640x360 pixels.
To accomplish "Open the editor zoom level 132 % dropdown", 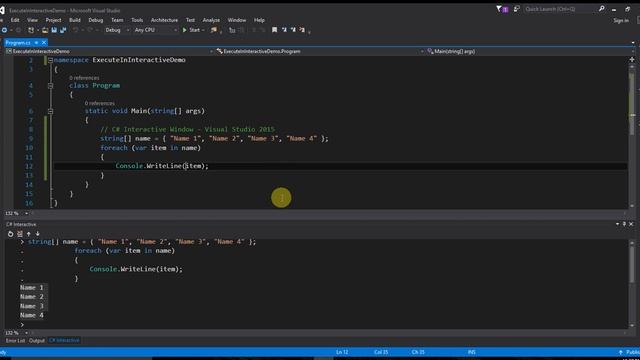I will click(16, 213).
